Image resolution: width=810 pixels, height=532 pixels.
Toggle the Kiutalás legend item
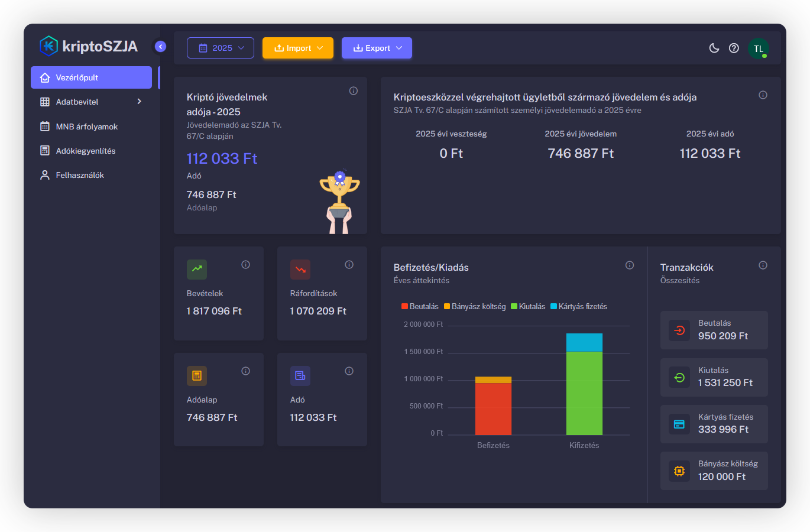(528, 306)
